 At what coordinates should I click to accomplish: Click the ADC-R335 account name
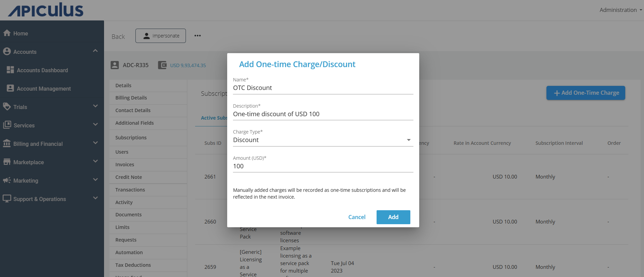coord(135,65)
